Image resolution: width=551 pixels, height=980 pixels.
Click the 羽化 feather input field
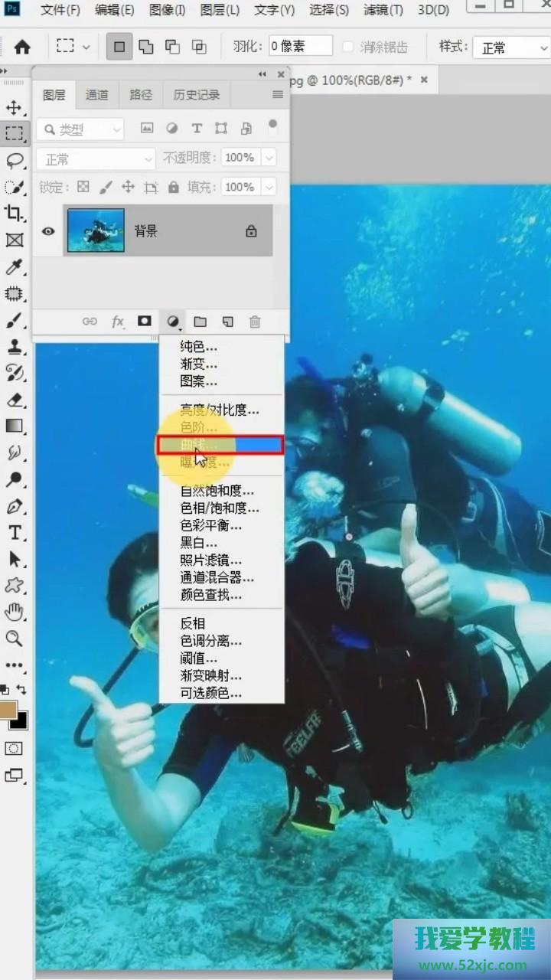click(300, 46)
